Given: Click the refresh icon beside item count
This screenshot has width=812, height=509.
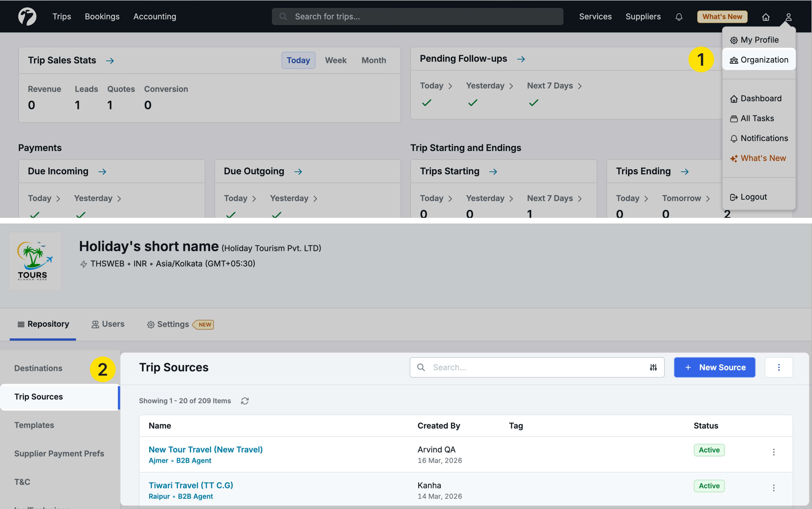Looking at the screenshot, I should pyautogui.click(x=245, y=401).
